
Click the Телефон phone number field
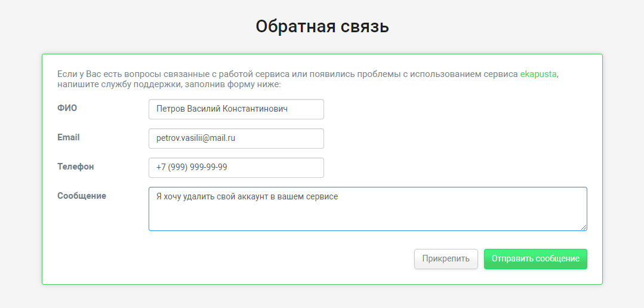(236, 168)
